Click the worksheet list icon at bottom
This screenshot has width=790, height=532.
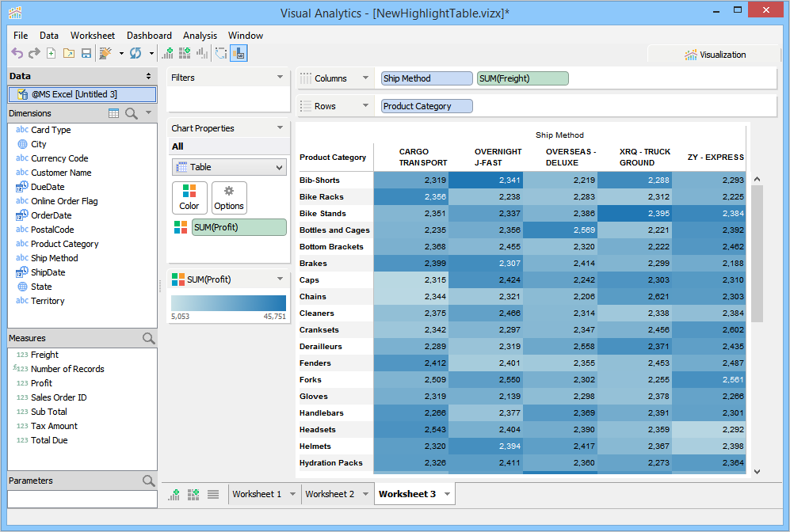[212, 494]
